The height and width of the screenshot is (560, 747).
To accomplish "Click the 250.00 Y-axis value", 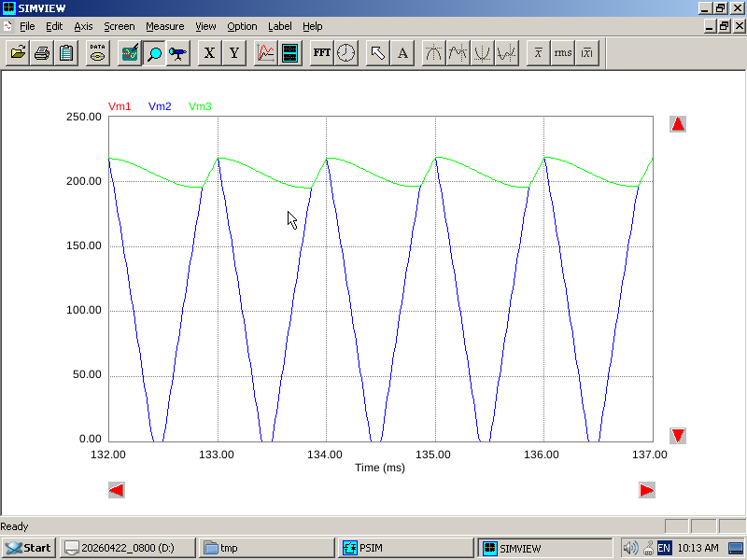I will click(x=84, y=117).
